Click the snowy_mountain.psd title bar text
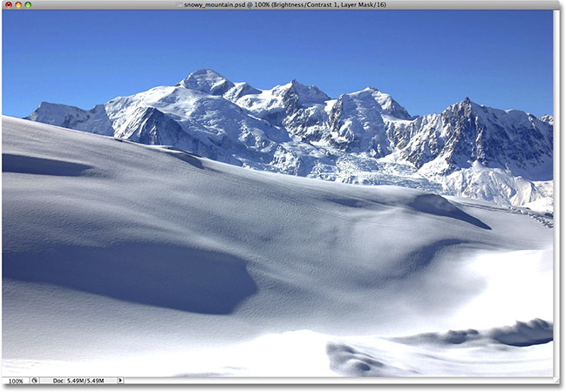Viewport: 566px width, 392px height. click(x=285, y=4)
